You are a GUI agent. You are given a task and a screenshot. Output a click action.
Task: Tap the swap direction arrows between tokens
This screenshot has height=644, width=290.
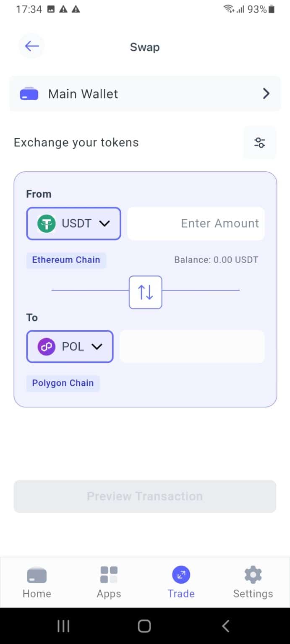pos(145,292)
